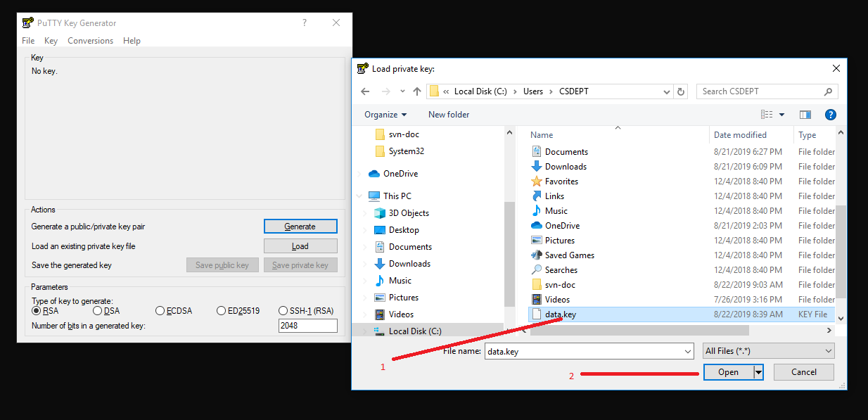Open the File menu in PuTTY Key Generator

[x=28, y=41]
